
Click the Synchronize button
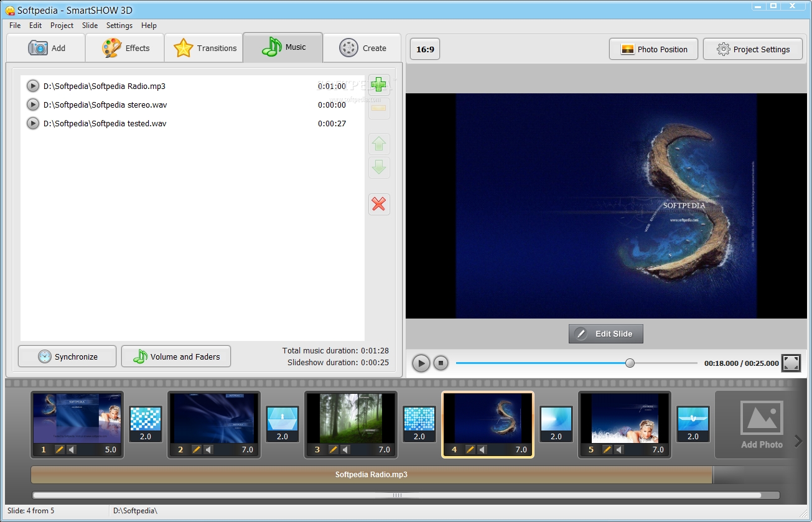(67, 357)
